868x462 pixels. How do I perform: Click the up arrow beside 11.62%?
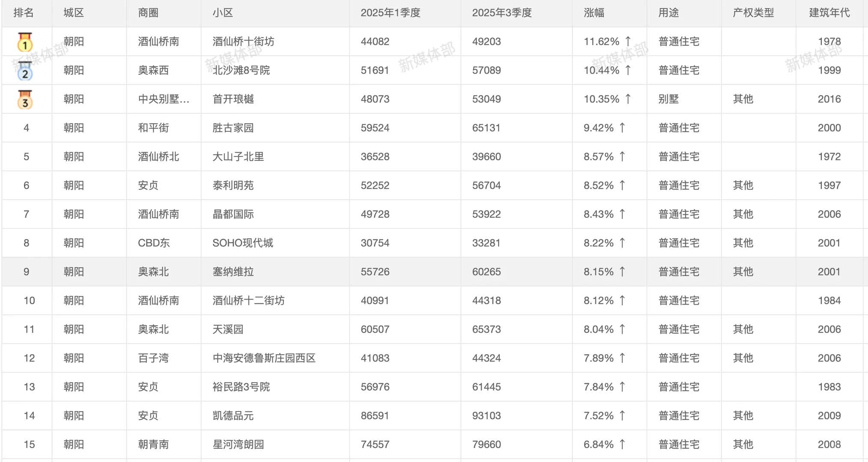(627, 41)
